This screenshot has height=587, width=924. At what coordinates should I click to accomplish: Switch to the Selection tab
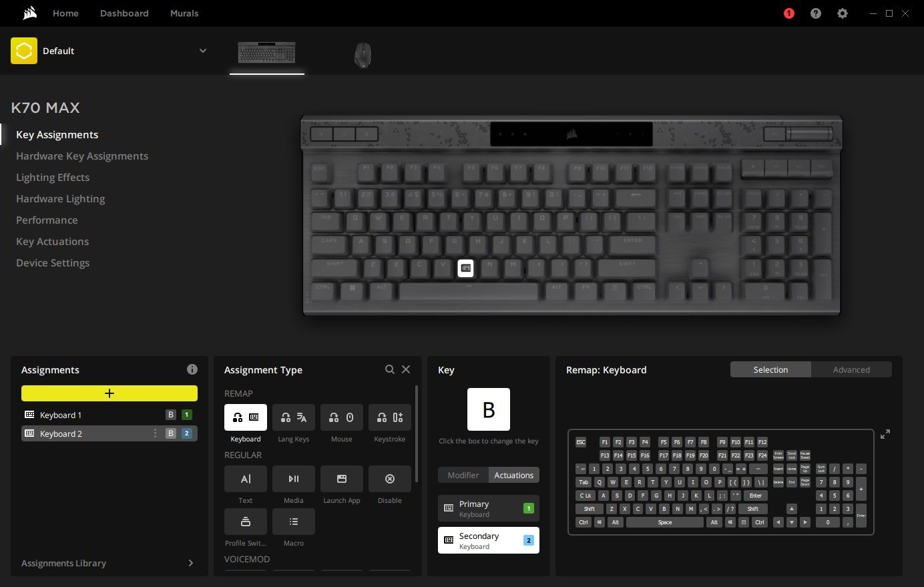pos(770,369)
